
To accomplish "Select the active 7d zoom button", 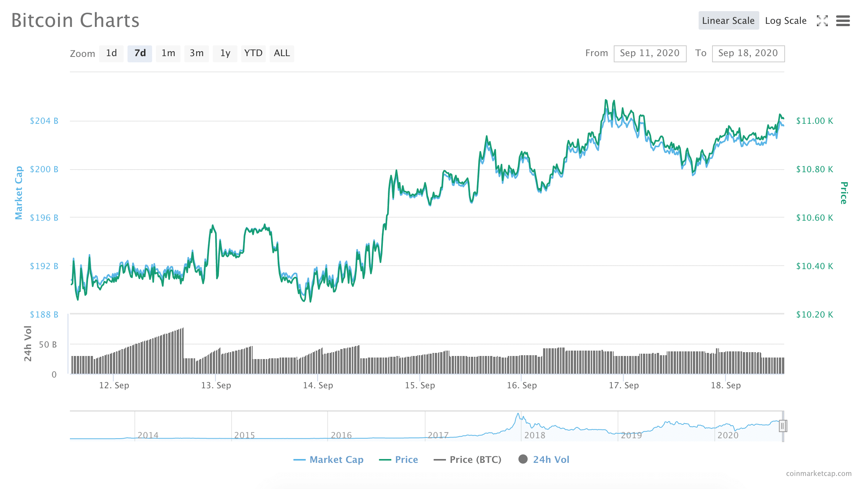I will click(x=140, y=53).
